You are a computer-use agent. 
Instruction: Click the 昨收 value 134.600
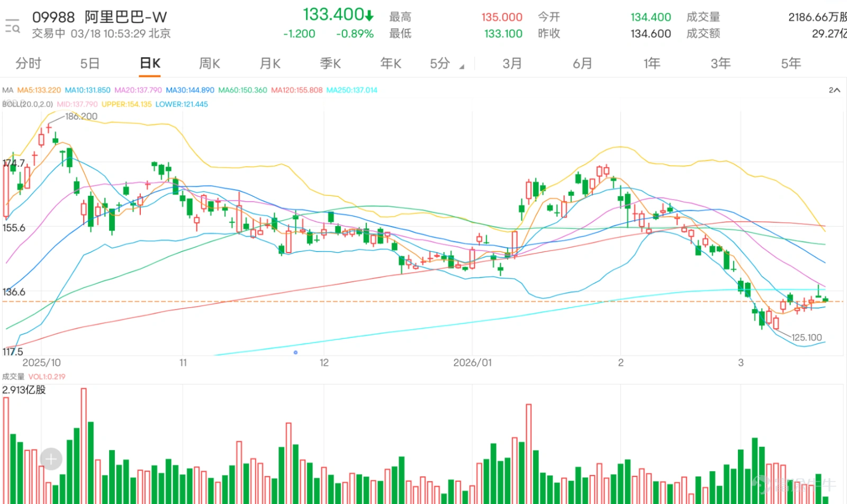coord(651,34)
